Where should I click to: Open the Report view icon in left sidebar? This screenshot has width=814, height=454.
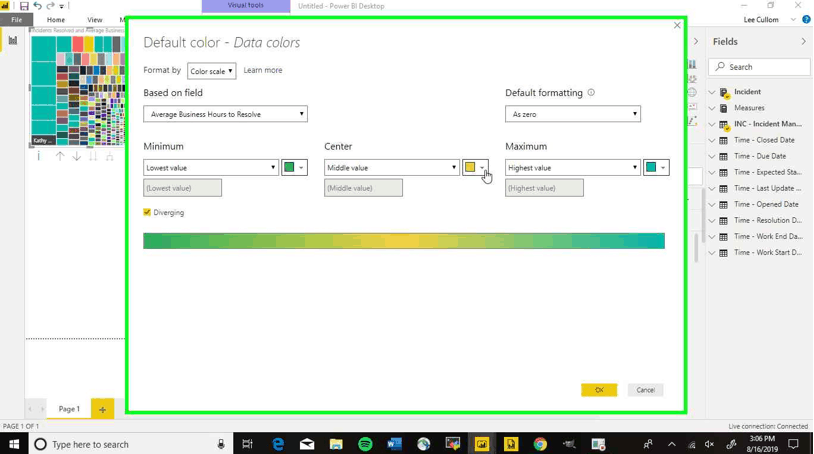(12, 40)
